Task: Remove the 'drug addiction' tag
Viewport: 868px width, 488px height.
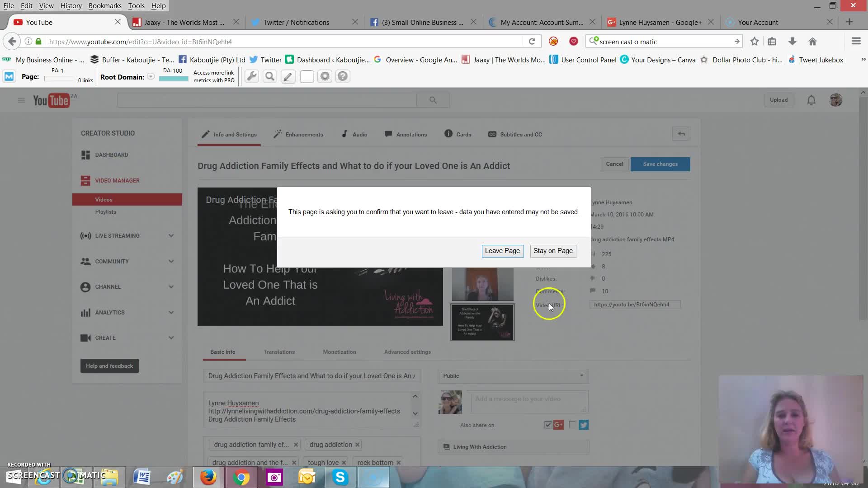Action: [357, 445]
